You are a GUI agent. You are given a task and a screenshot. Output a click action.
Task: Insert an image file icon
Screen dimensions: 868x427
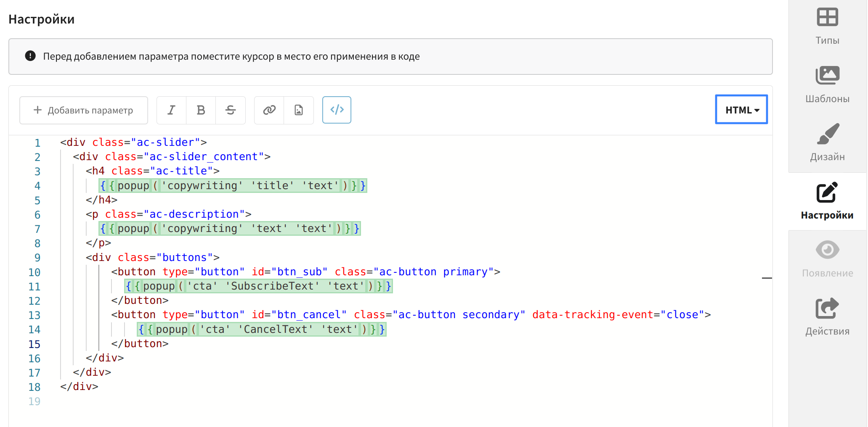coord(299,110)
